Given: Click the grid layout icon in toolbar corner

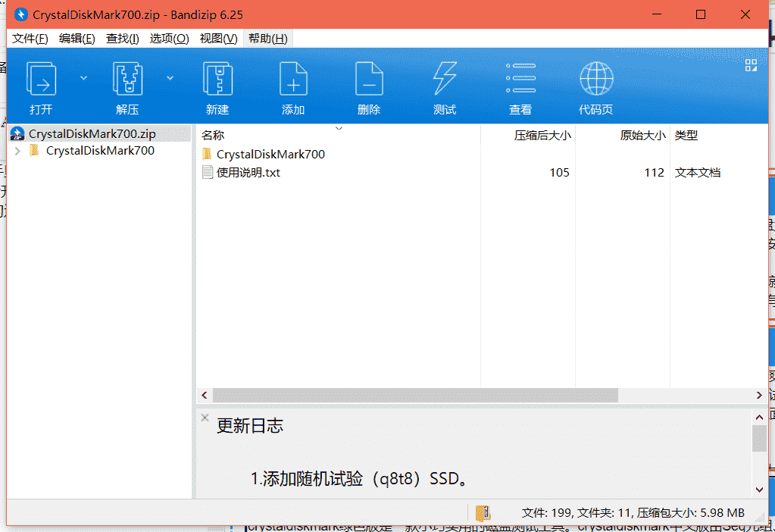Looking at the screenshot, I should click(751, 65).
